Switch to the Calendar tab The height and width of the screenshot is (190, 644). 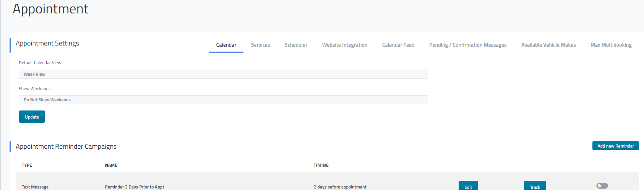pyautogui.click(x=226, y=45)
